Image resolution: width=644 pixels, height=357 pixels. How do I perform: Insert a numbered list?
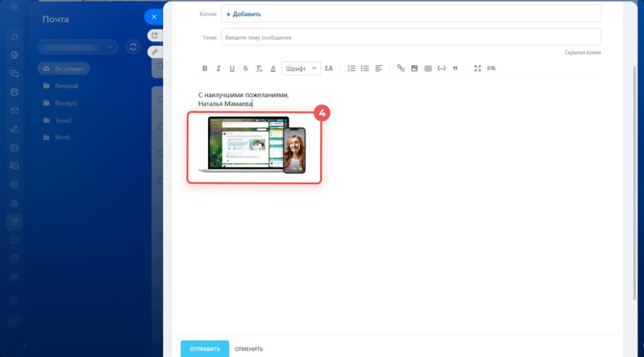click(352, 68)
